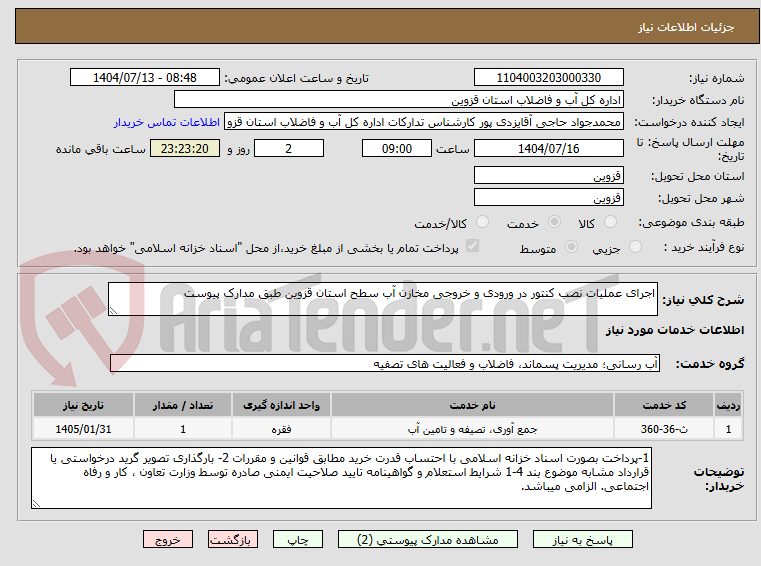Click the جزئیات اطلاعات نیاز page header
This screenshot has height=566, width=761.
click(x=685, y=27)
